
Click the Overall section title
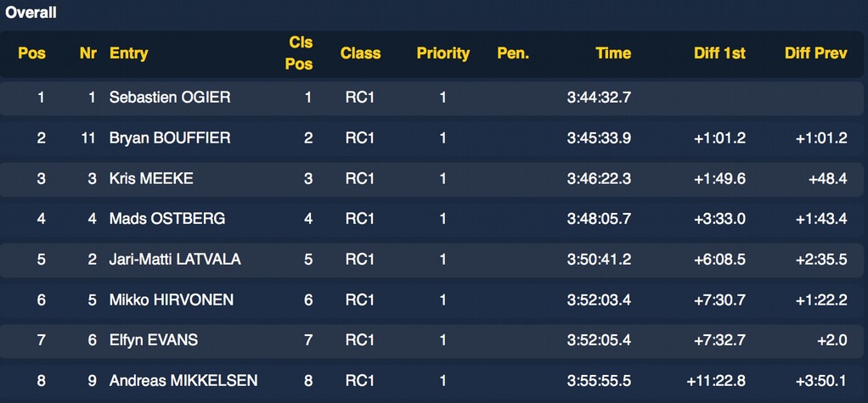pyautogui.click(x=31, y=13)
